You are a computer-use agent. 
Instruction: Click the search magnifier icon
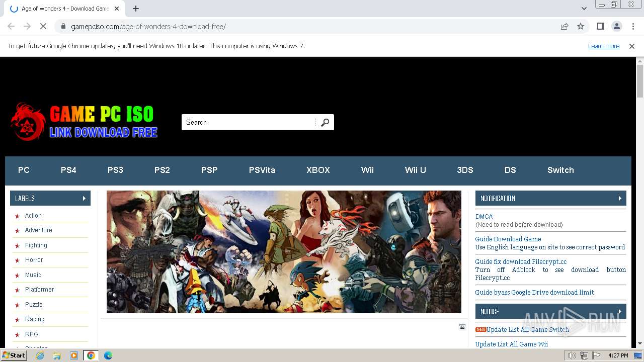coord(325,122)
